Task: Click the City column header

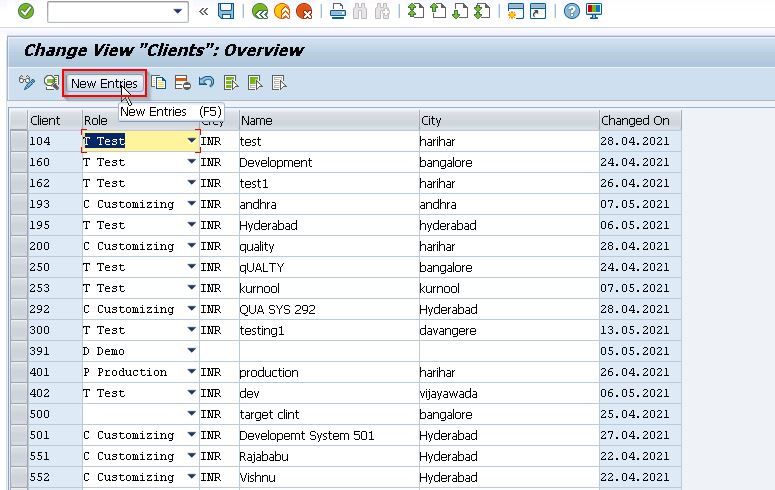Action: 509,120
